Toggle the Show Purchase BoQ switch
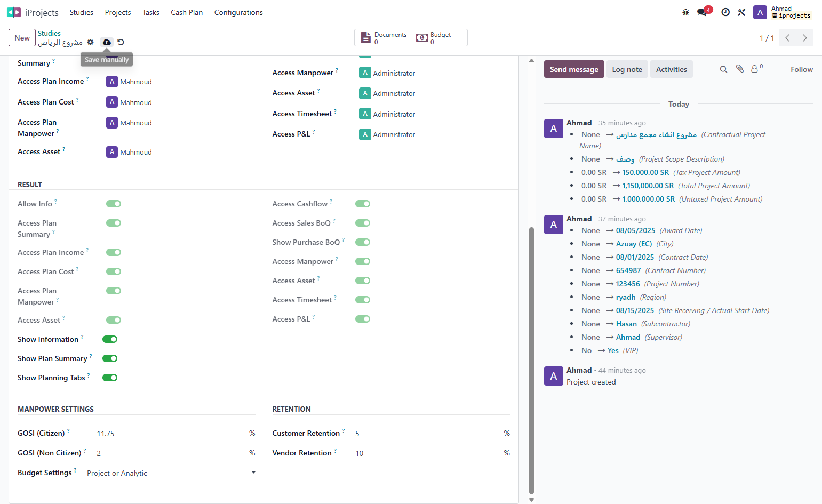822x504 pixels. (x=363, y=242)
